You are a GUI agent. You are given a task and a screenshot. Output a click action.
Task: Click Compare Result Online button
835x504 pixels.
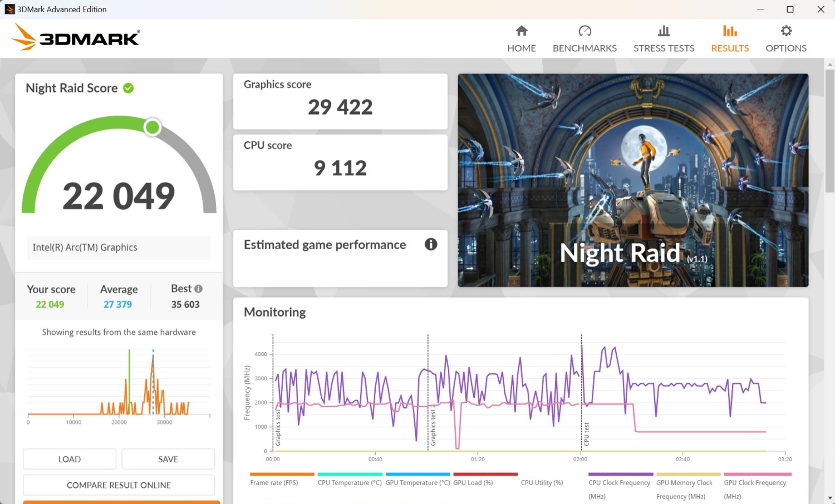[119, 485]
